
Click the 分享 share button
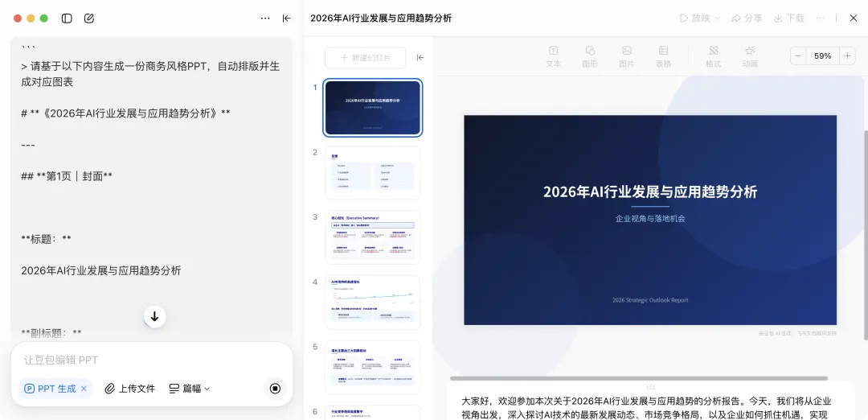pos(747,19)
